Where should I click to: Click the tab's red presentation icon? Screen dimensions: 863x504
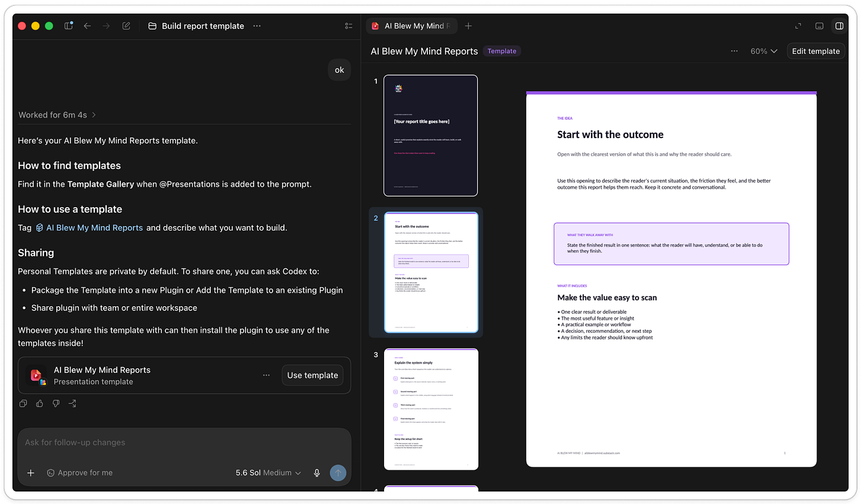tap(375, 26)
